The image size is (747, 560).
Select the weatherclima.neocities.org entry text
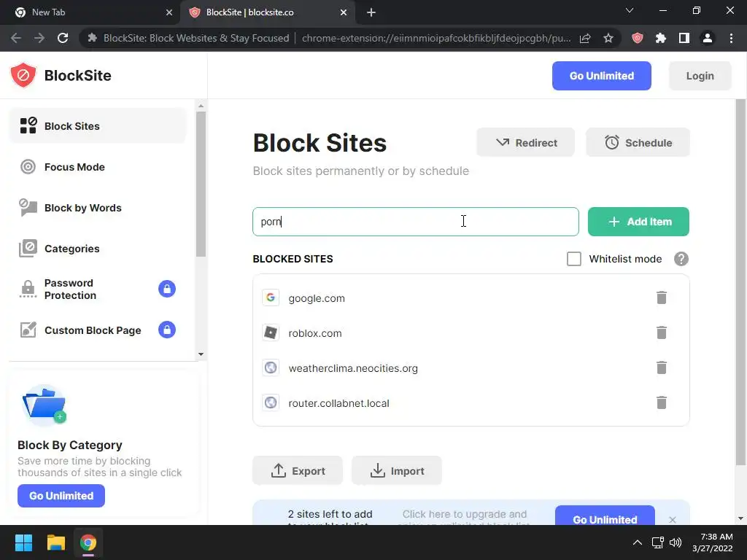point(353,368)
